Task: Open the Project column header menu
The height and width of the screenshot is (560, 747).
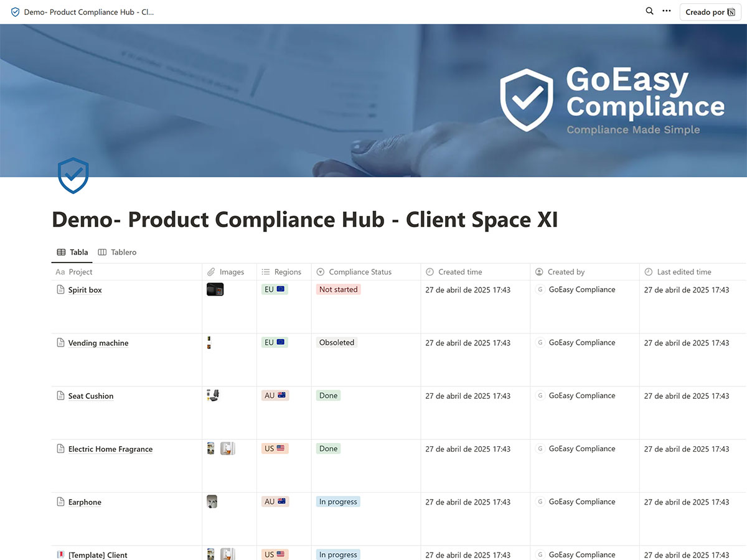Action: point(80,272)
